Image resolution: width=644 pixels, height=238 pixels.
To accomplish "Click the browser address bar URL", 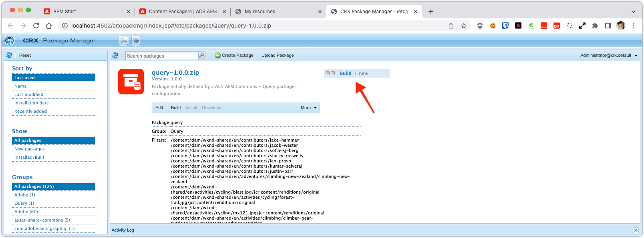I will tap(171, 26).
